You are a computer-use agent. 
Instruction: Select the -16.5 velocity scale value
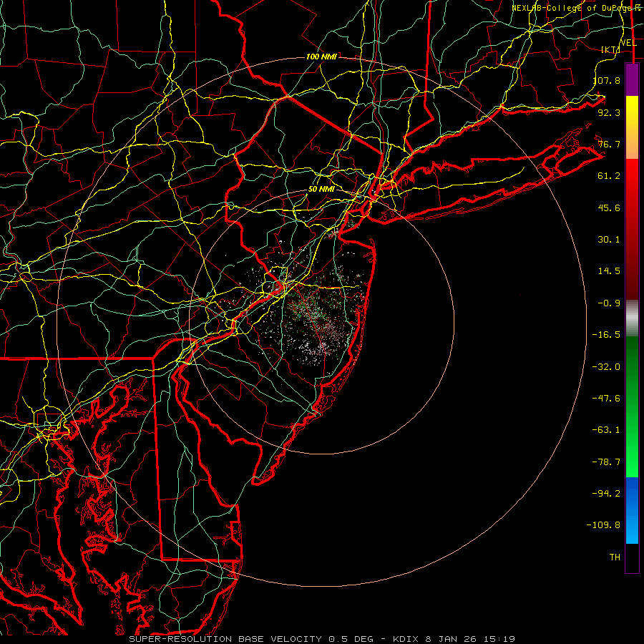pyautogui.click(x=606, y=335)
